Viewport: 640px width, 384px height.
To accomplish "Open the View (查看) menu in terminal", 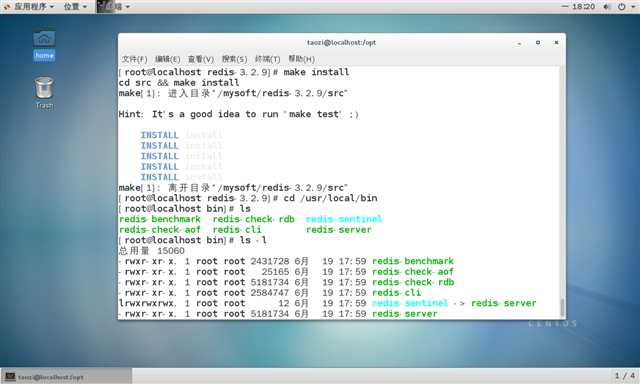I will pyautogui.click(x=200, y=59).
